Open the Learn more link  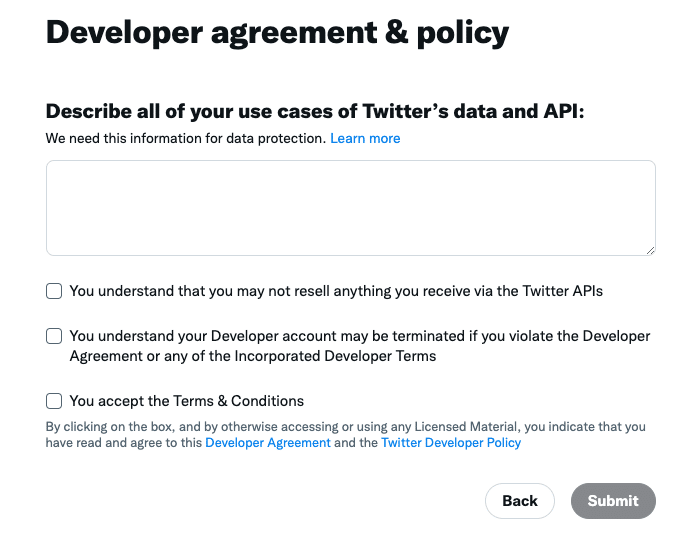coord(365,138)
